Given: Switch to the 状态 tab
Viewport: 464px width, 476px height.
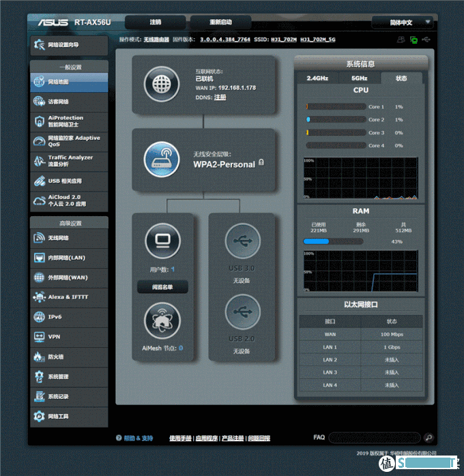Looking at the screenshot, I should click(401, 78).
